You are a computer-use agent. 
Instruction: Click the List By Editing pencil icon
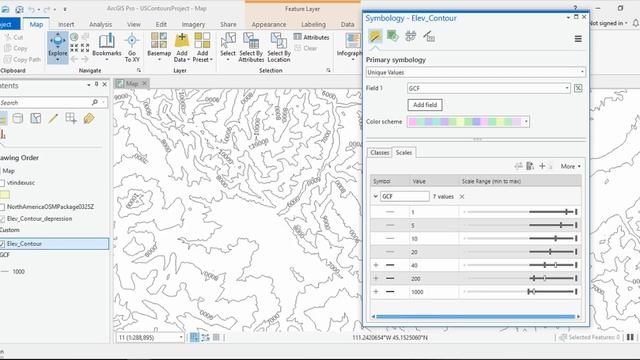pos(53,118)
